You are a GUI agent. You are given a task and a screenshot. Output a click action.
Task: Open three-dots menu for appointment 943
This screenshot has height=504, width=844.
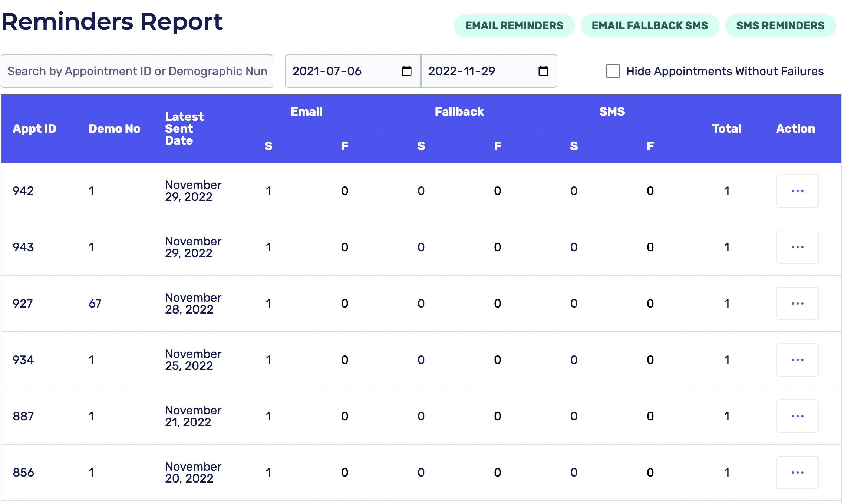(x=797, y=247)
